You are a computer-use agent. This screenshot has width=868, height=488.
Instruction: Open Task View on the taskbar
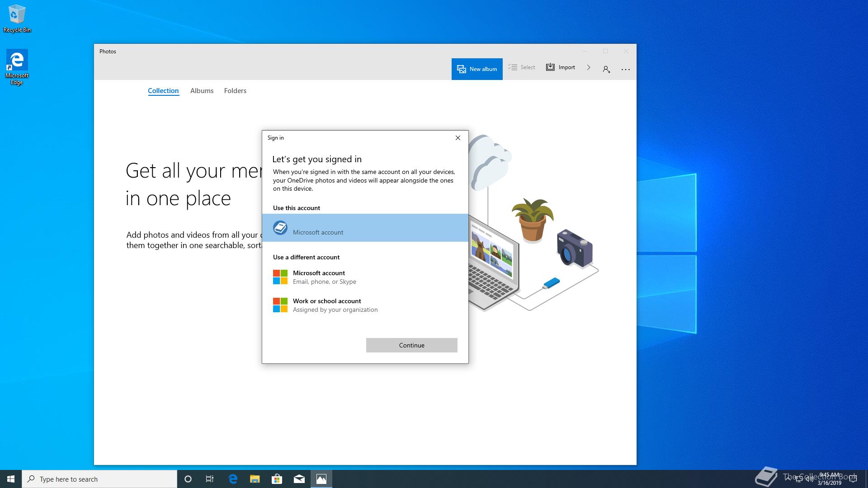(x=210, y=479)
